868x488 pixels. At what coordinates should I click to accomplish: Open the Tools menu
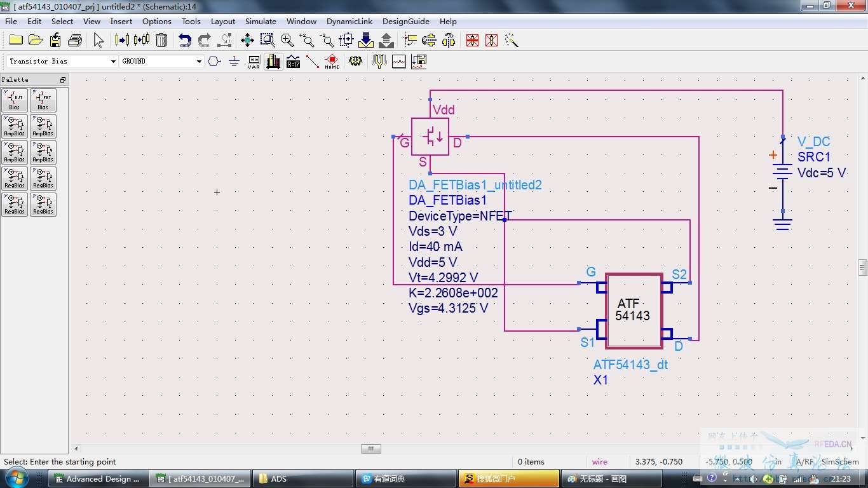pos(191,21)
